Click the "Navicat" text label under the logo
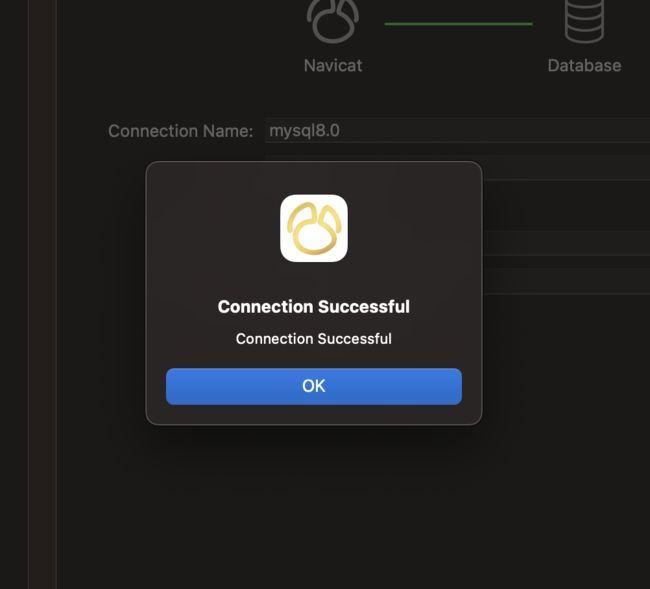This screenshot has height=589, width=650. pyautogui.click(x=333, y=65)
